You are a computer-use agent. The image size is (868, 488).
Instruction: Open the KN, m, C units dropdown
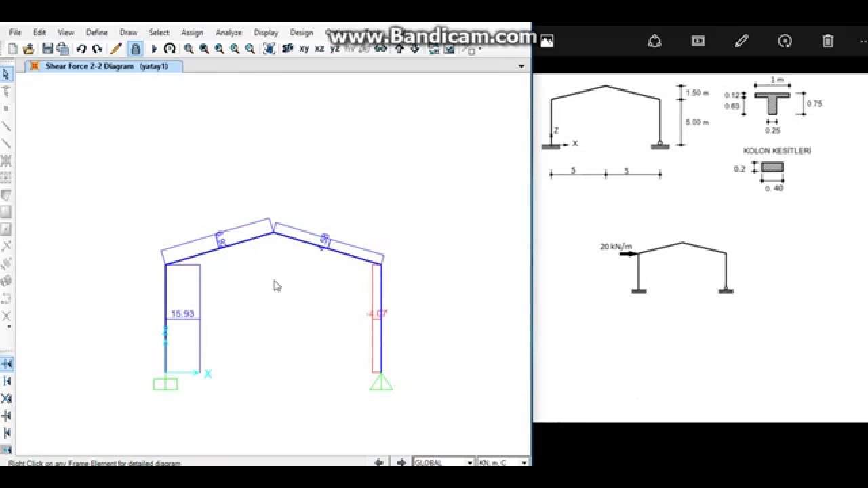point(502,462)
